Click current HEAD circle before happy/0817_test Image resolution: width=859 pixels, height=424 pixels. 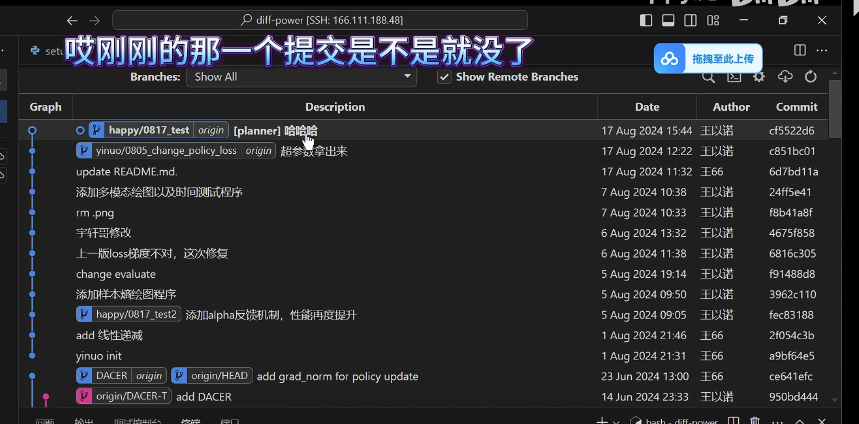coord(80,130)
